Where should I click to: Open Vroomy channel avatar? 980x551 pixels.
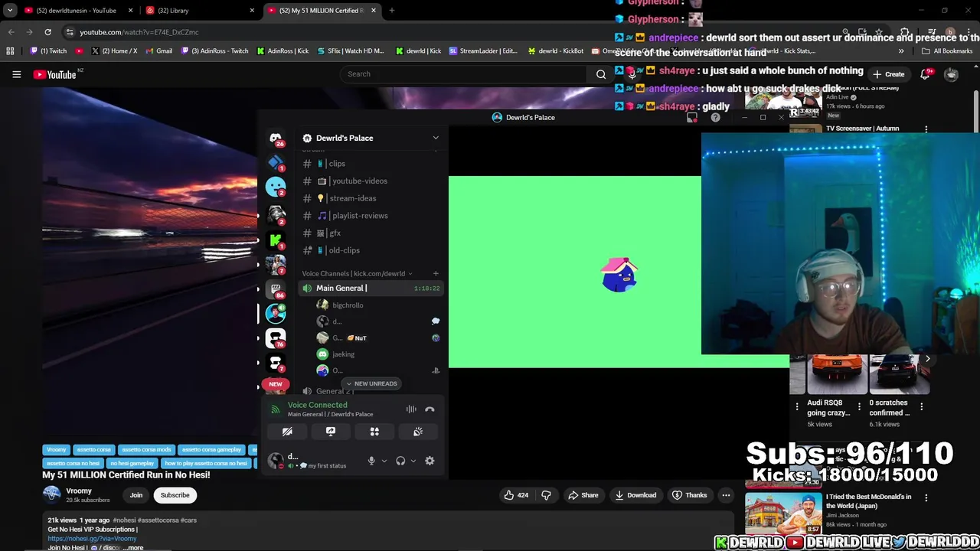(x=51, y=494)
